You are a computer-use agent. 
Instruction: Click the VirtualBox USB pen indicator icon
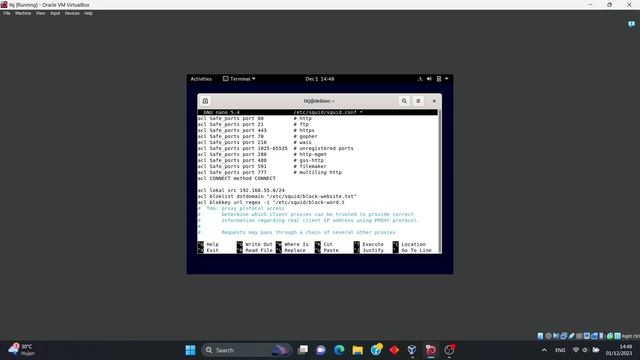571,336
